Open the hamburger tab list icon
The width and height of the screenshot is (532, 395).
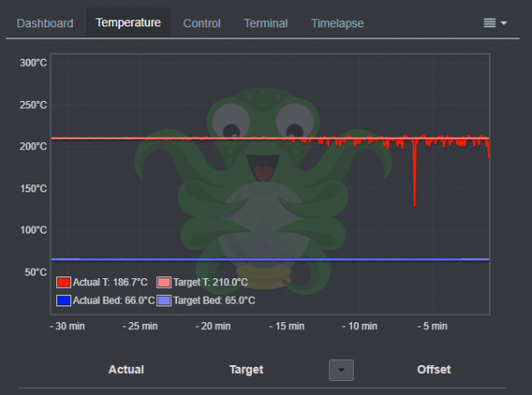tap(489, 23)
